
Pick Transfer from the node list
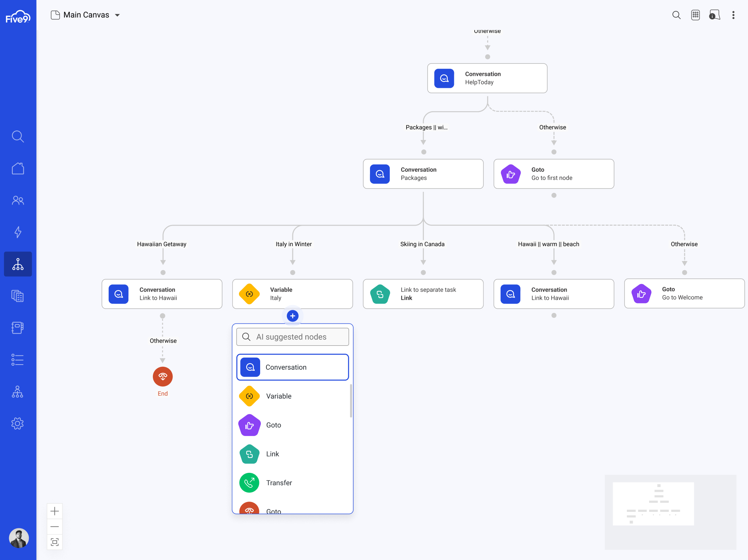(279, 483)
